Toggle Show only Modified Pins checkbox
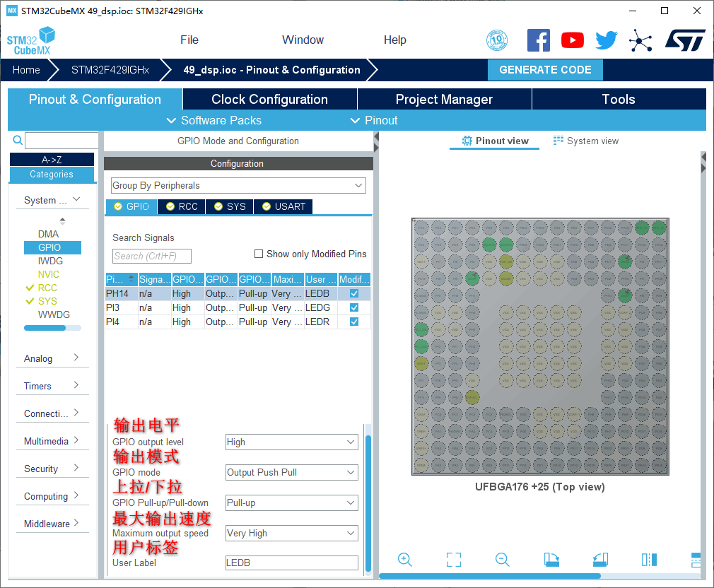The image size is (714, 588). click(x=259, y=254)
